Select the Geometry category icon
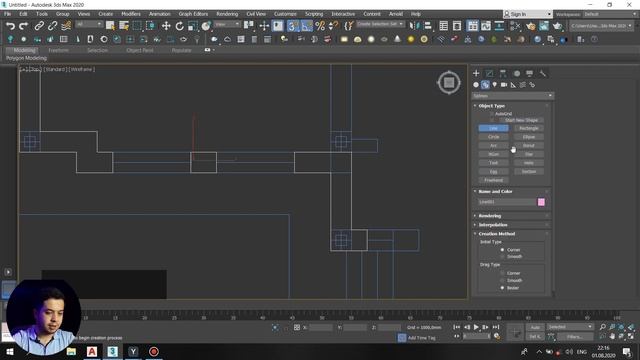640x360 pixels. tap(476, 85)
